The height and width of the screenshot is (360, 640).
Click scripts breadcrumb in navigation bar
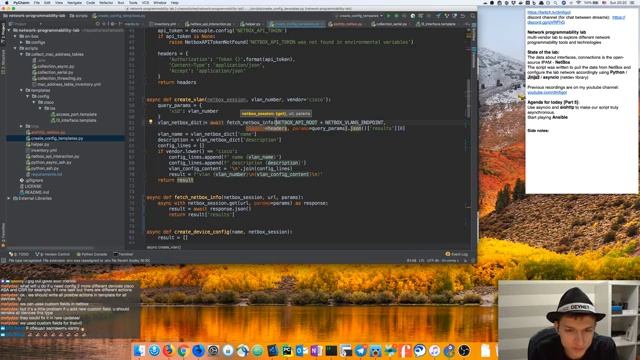78,16
